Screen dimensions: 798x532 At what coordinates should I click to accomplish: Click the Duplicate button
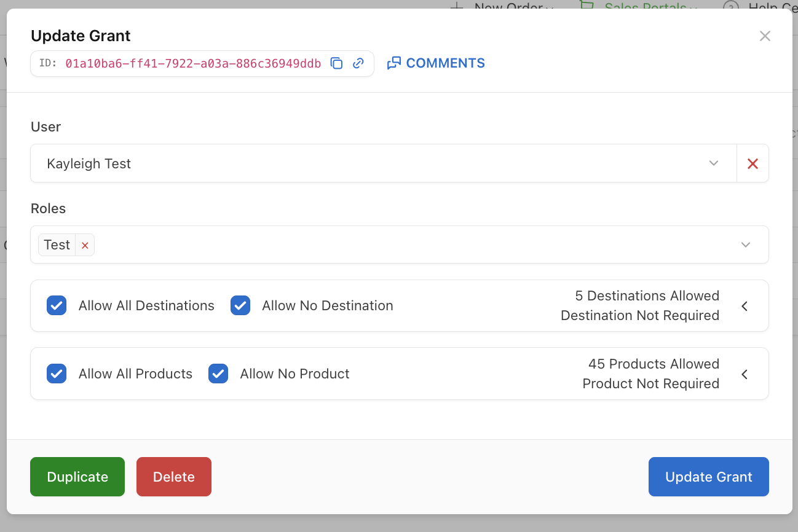pos(77,477)
